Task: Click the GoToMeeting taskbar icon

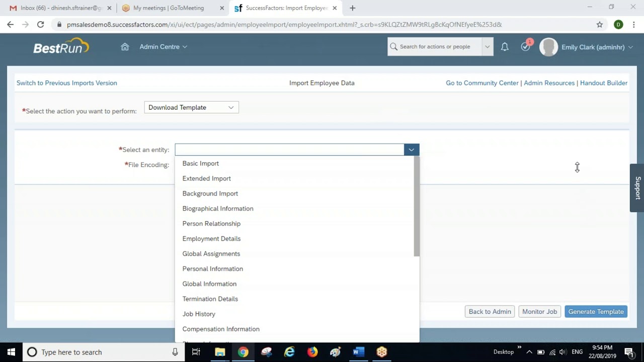Action: [x=381, y=352]
